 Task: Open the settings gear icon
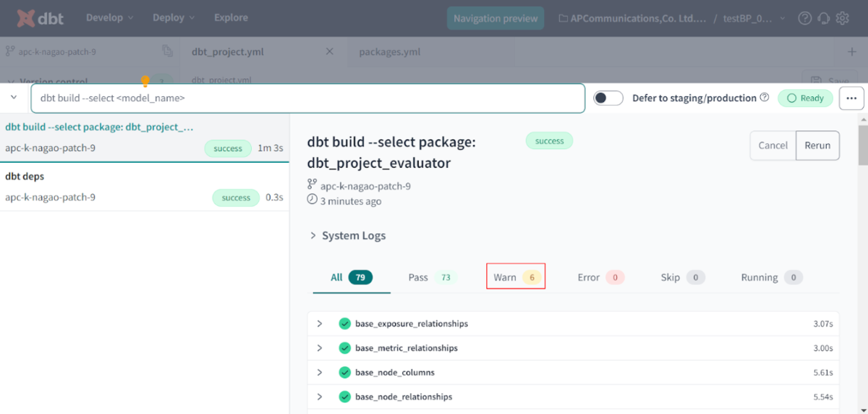(842, 18)
